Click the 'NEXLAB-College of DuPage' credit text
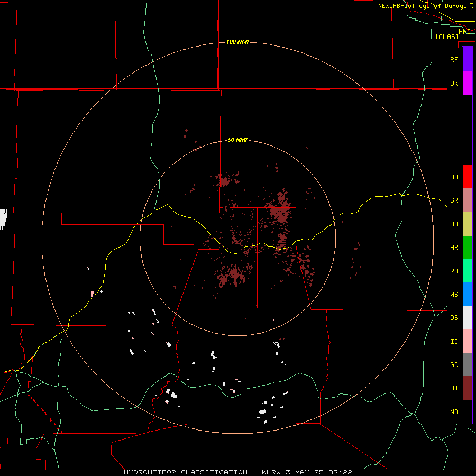The height and width of the screenshot is (476, 476). 422,6
